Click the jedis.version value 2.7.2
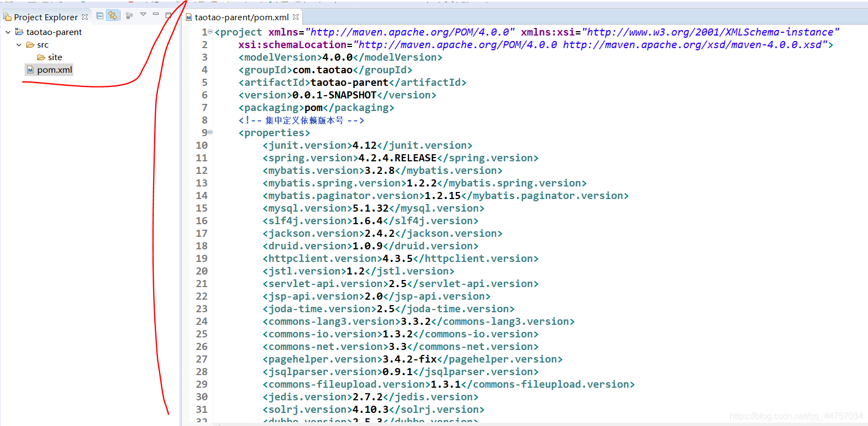Screen dimensions: 868x426 pos(367,397)
